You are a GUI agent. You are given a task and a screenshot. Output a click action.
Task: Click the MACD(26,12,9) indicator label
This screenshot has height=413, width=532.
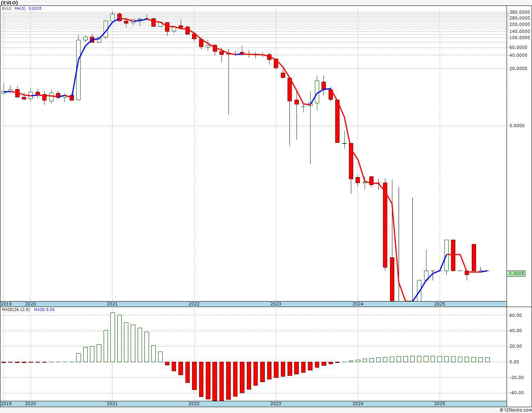coord(16,309)
